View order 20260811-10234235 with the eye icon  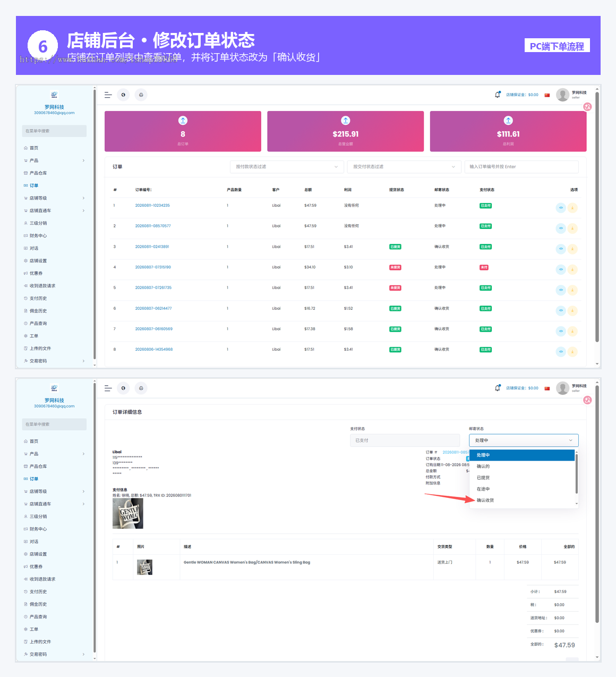pyautogui.click(x=561, y=208)
